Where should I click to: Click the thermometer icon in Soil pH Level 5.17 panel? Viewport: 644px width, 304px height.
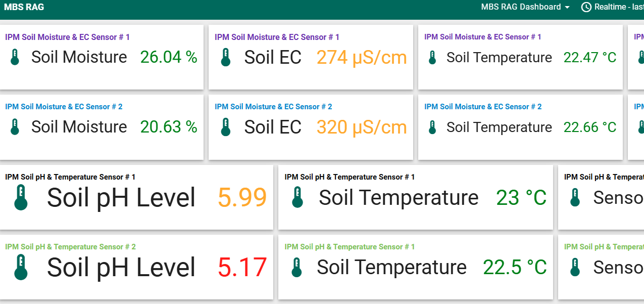click(x=21, y=267)
